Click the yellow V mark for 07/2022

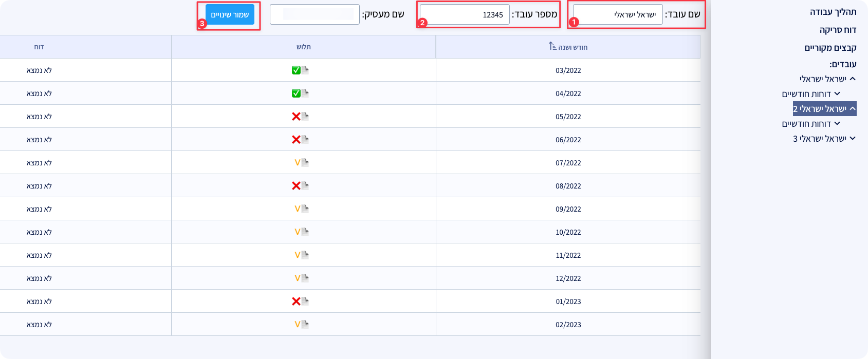297,163
